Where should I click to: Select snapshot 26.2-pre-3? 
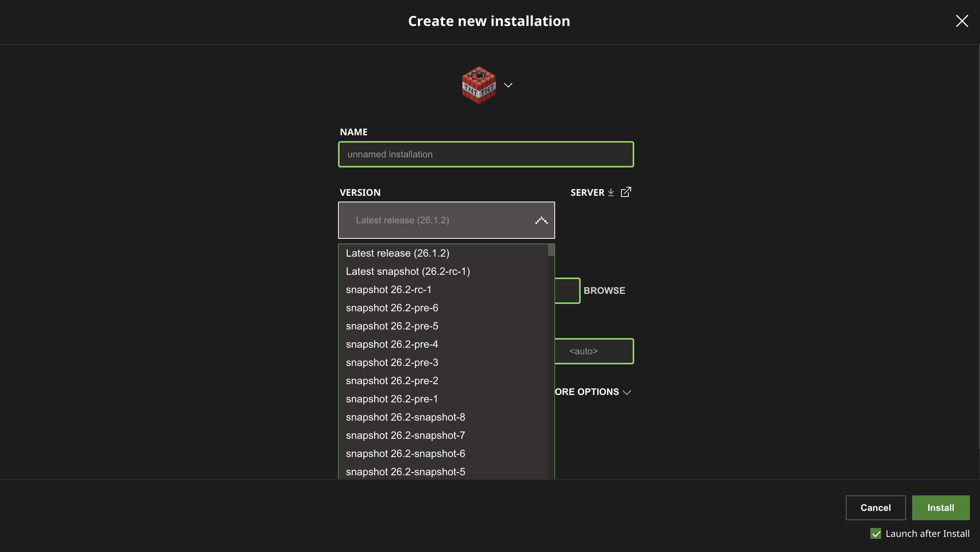(443, 362)
